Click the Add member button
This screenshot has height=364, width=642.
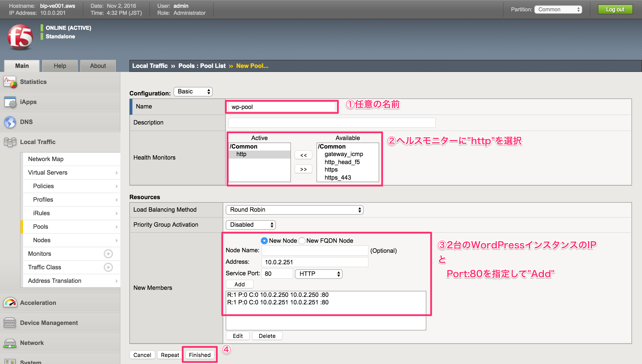click(239, 284)
